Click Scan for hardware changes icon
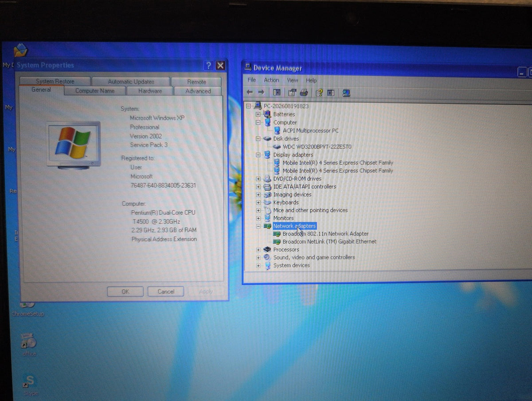This screenshot has height=401, width=532. click(346, 93)
